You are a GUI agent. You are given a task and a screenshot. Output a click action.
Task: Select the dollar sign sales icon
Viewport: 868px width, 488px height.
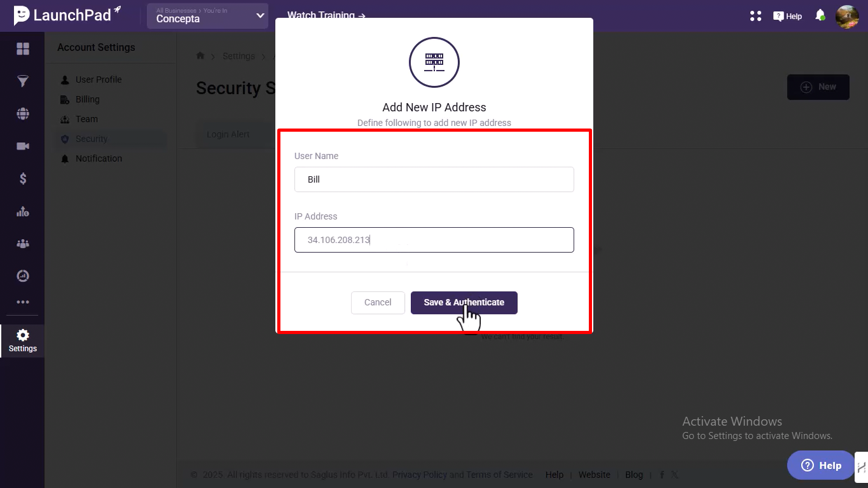(23, 179)
